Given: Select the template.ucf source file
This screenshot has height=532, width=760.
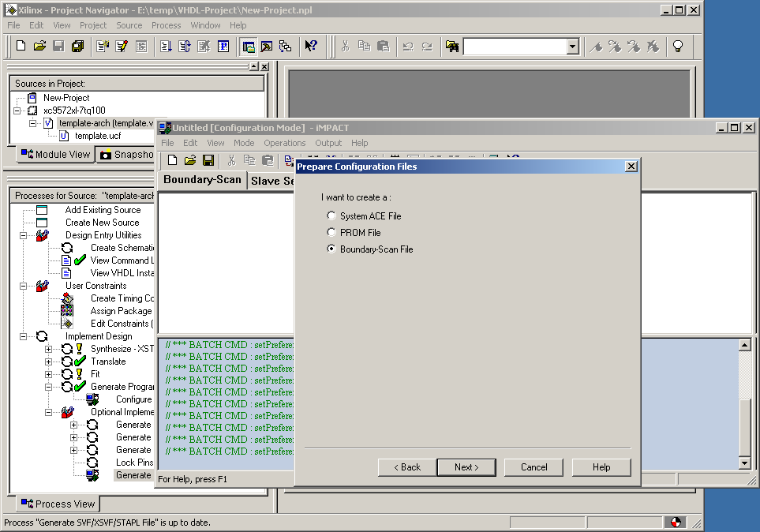Looking at the screenshot, I should point(98,136).
